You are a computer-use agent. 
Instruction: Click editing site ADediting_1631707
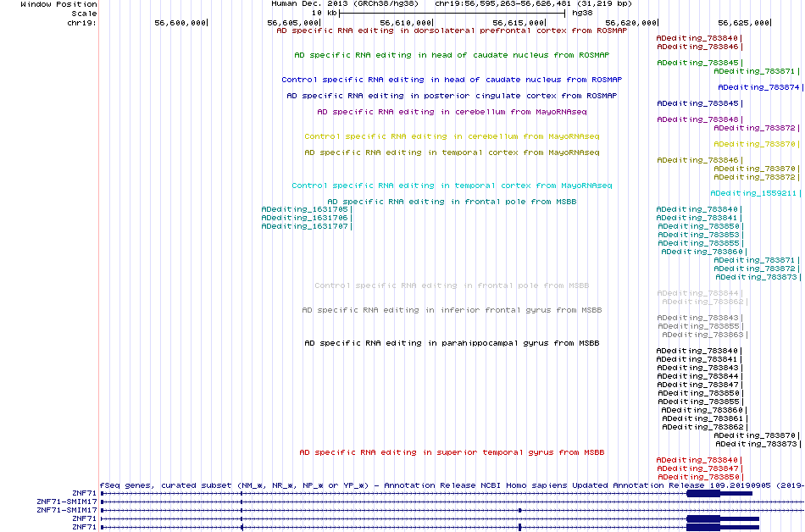(x=307, y=226)
